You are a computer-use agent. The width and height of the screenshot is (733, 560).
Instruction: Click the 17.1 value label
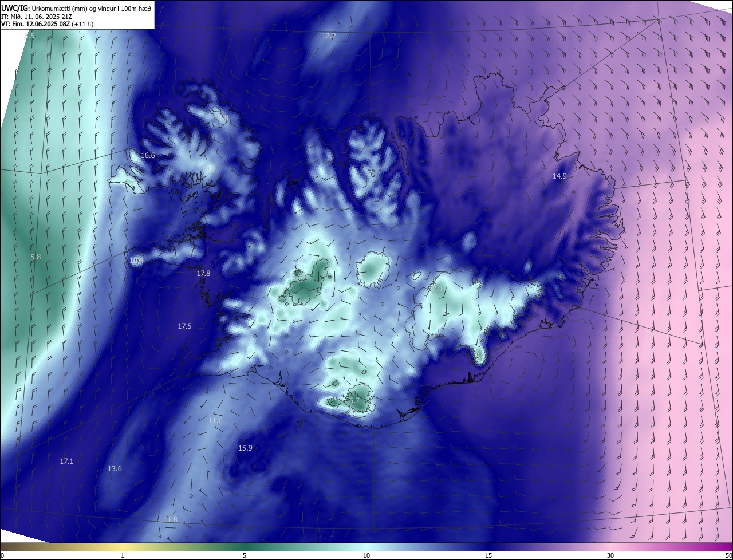tap(66, 461)
